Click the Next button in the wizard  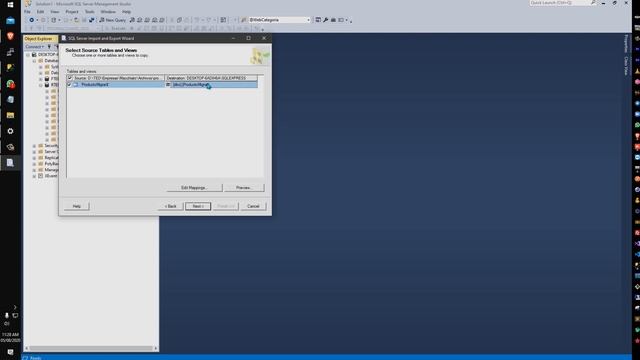[x=198, y=206]
